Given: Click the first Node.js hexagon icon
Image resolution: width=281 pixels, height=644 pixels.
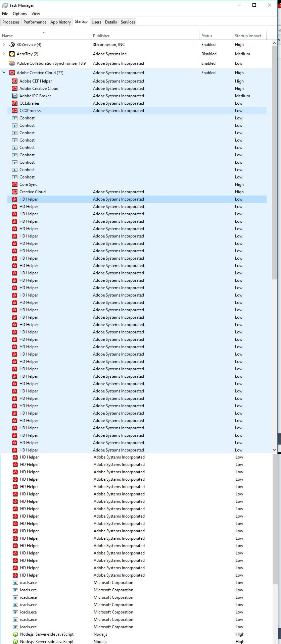Looking at the screenshot, I should click(15, 634).
